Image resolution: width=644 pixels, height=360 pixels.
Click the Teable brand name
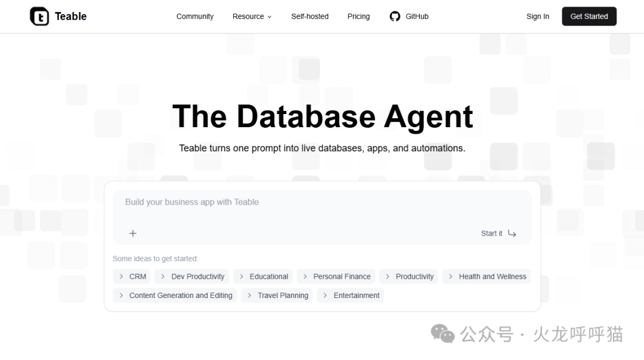(70, 17)
